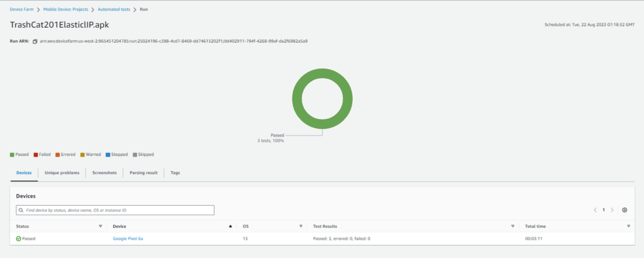Viewport: 644px width, 258px height.
Task: Open the Google Pixel 6a device link
Action: tap(128, 238)
